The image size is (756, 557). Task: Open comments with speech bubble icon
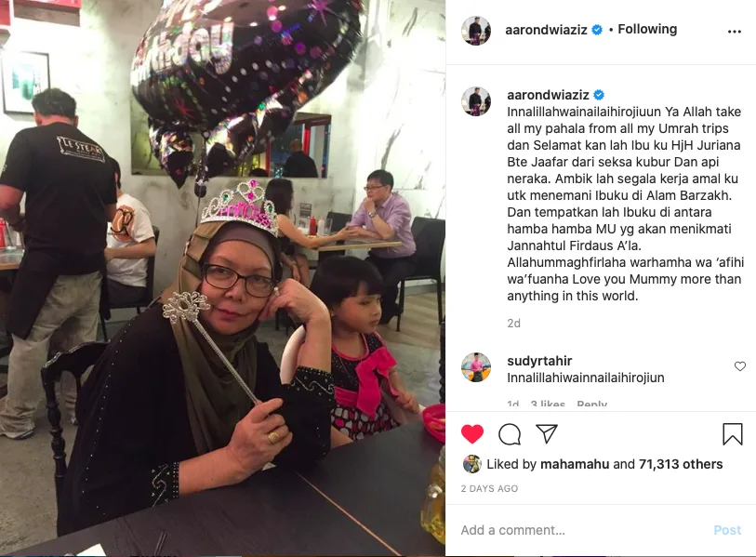510,434
